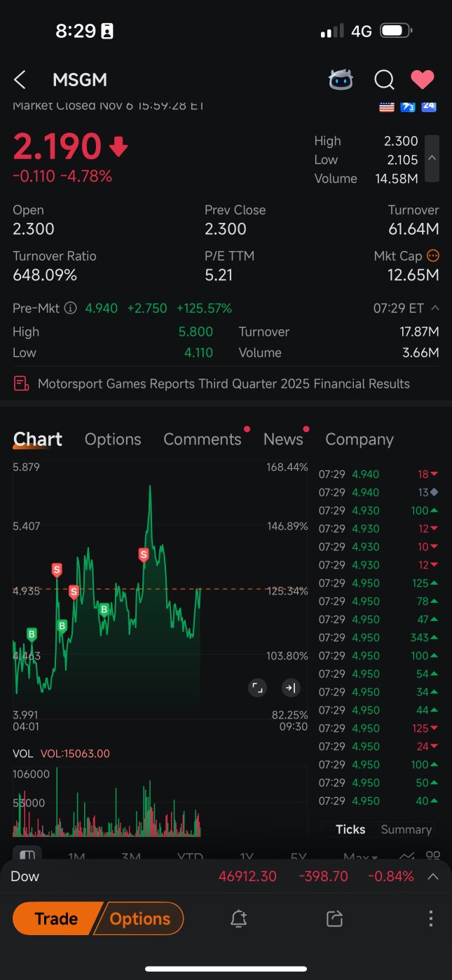Open the Company tab
This screenshot has width=452, height=980.
(359, 440)
